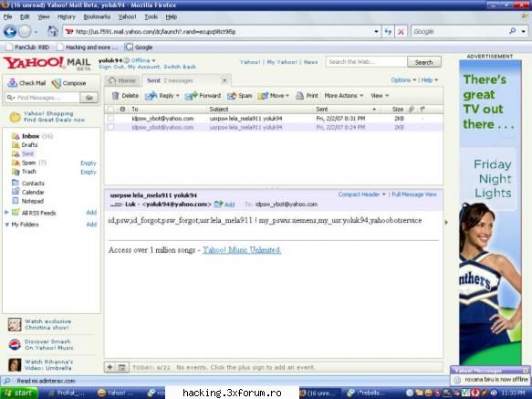Open the Reply dropdown arrow

[x=177, y=96]
